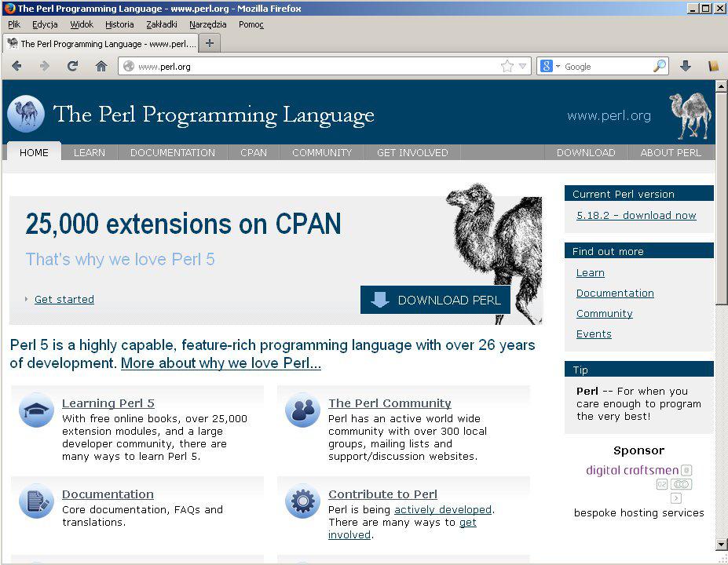Open the browser home page icon
The height and width of the screenshot is (565, 728).
click(101, 67)
